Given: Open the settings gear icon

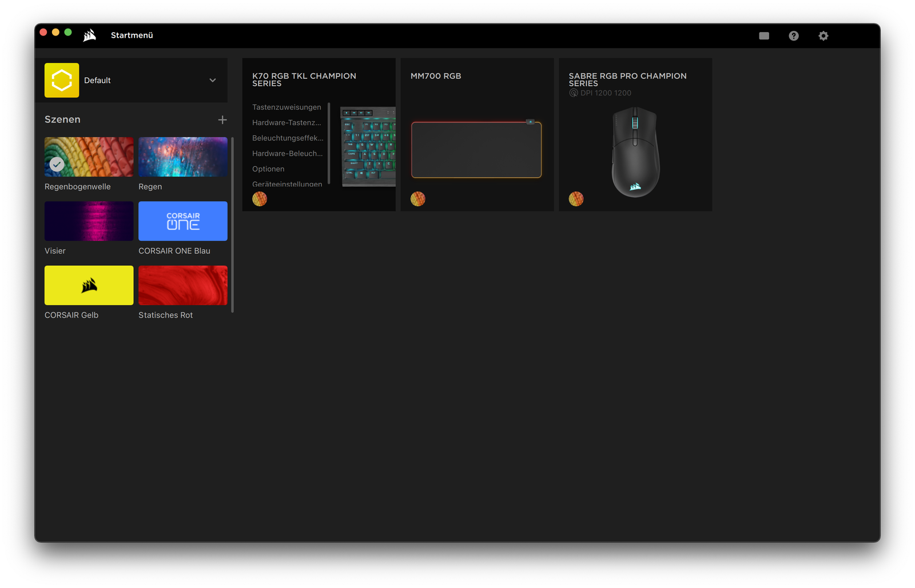Looking at the screenshot, I should pyautogui.click(x=823, y=36).
